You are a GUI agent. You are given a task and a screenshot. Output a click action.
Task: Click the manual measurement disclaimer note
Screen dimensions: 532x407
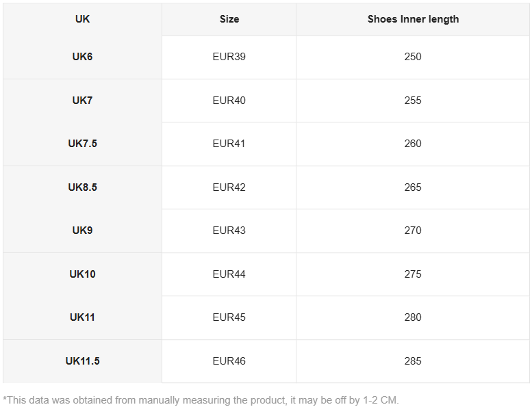coord(201,400)
